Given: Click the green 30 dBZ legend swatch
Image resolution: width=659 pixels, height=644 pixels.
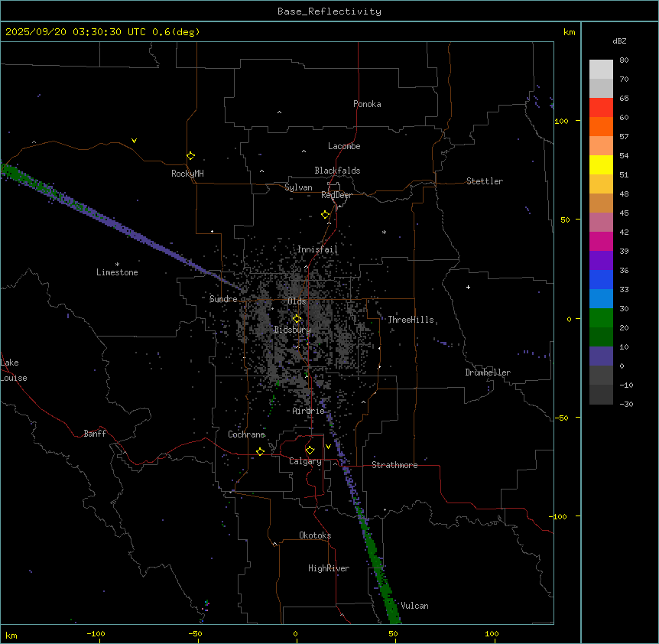Looking at the screenshot, I should [x=601, y=317].
